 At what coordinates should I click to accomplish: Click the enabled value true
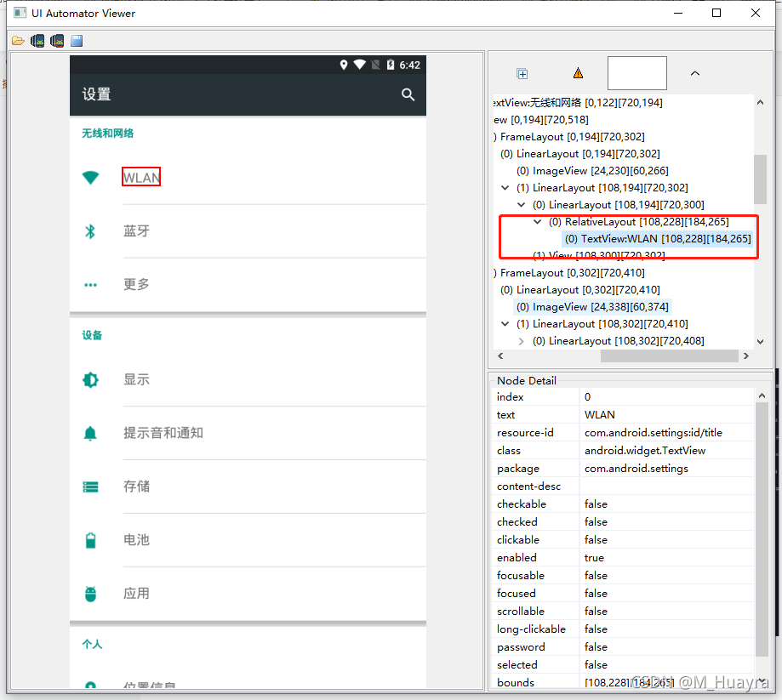point(594,558)
